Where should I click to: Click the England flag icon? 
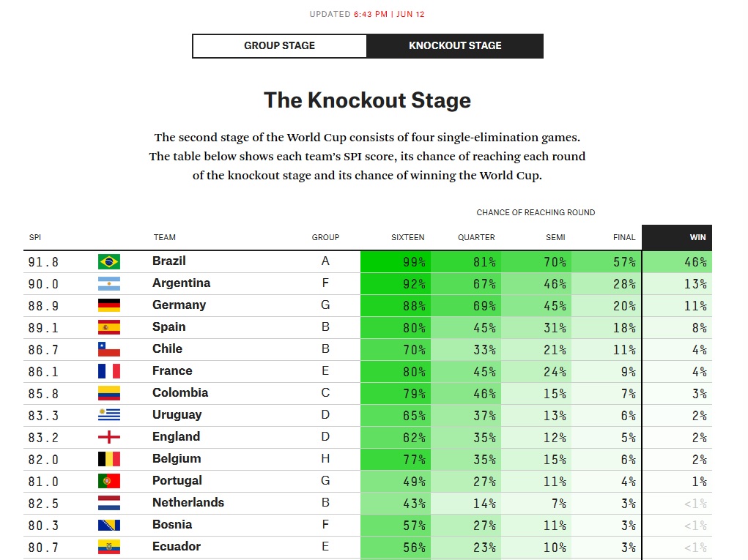pos(108,437)
